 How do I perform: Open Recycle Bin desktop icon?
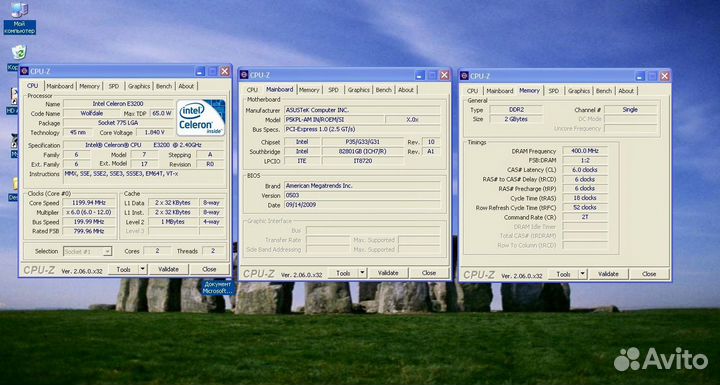click(x=19, y=52)
